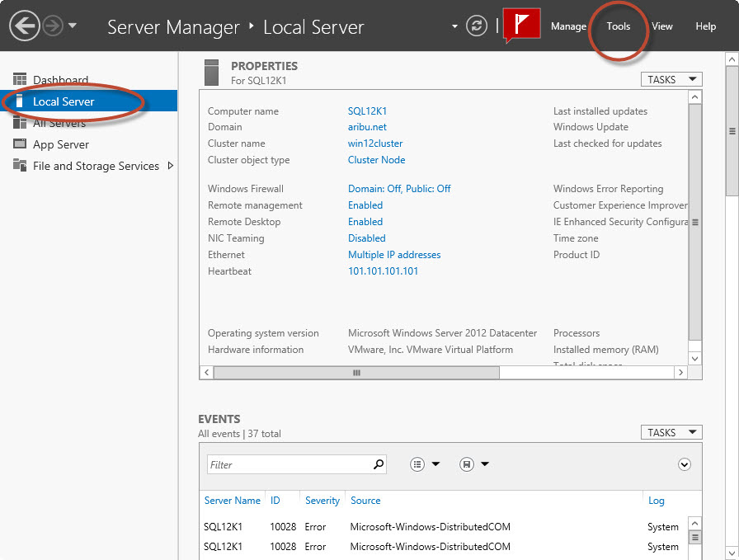Image resolution: width=739 pixels, height=560 pixels.
Task: Click the search magnifier in the Filter box
Action: pyautogui.click(x=379, y=464)
